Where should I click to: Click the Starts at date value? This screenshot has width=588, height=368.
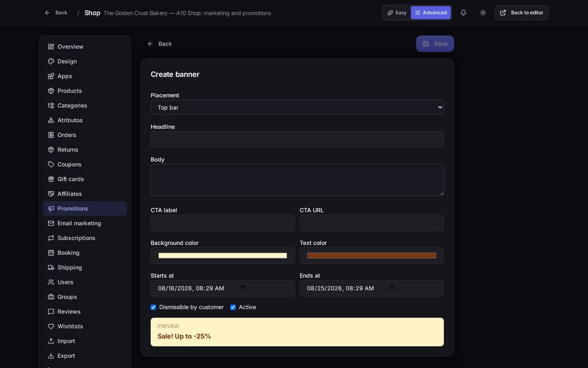191,289
